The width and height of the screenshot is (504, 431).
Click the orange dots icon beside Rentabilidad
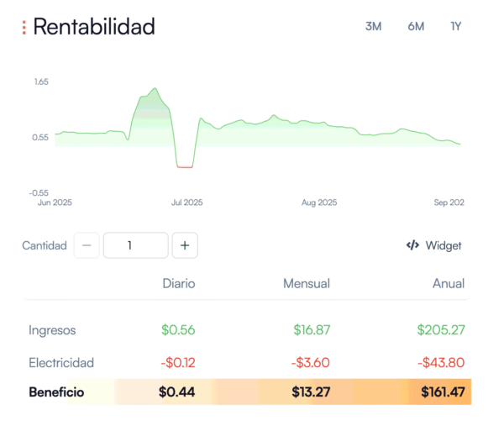(24, 28)
